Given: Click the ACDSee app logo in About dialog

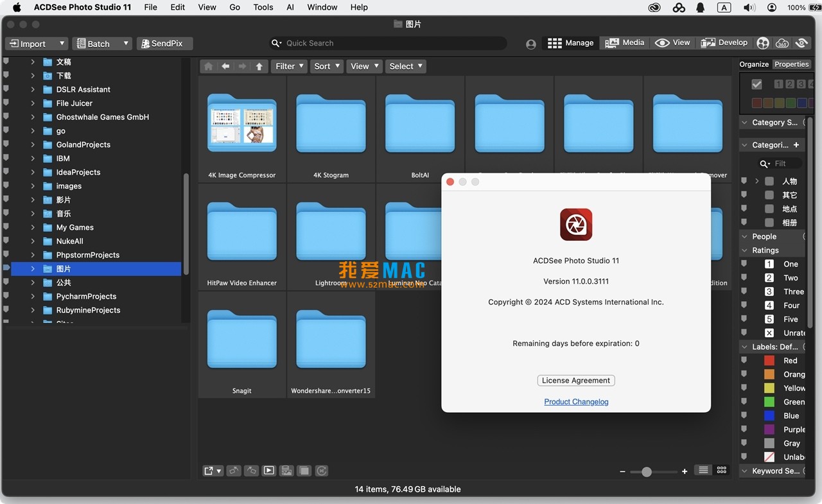Looking at the screenshot, I should tap(576, 225).
